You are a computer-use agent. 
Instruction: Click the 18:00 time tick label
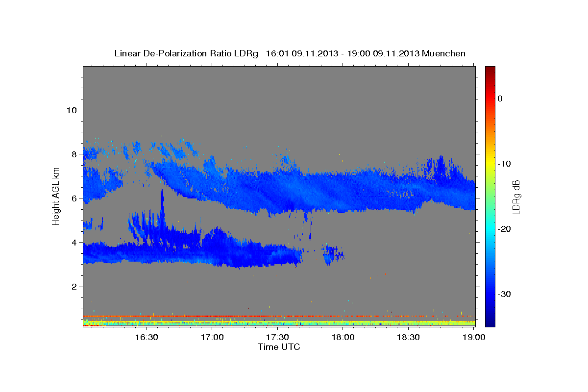click(343, 338)
